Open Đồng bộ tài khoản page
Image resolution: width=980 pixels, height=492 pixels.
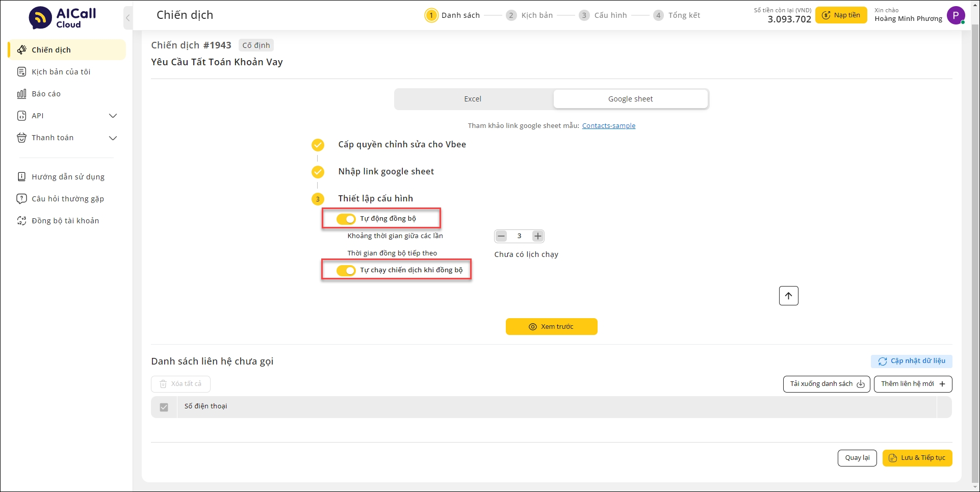tap(65, 221)
